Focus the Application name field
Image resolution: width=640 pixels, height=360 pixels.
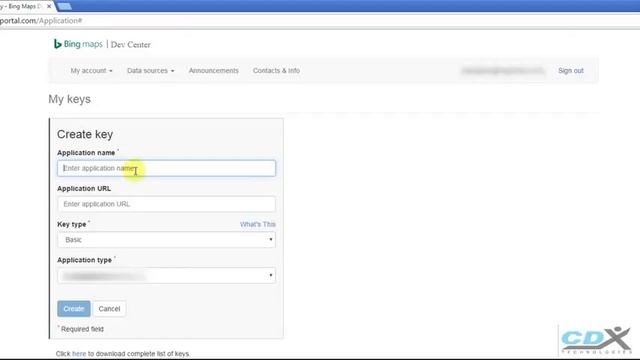(167, 168)
